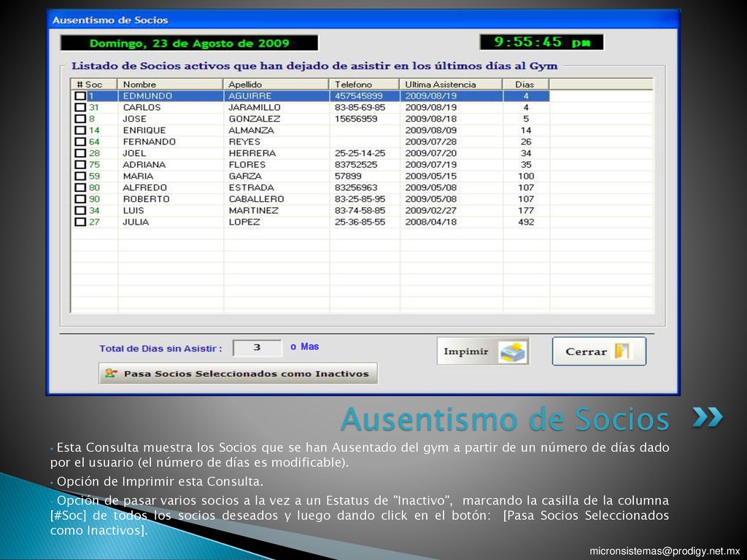Select the name EDMUNDO in the list
Image resolution: width=747 pixels, height=560 pixels.
(147, 96)
